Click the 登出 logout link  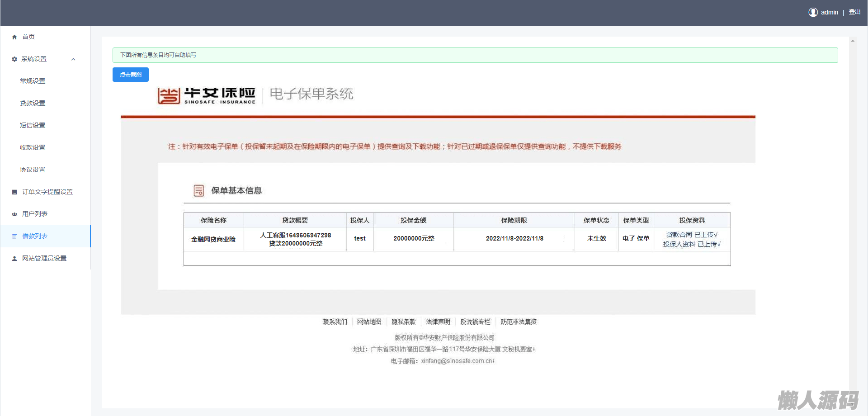click(854, 12)
